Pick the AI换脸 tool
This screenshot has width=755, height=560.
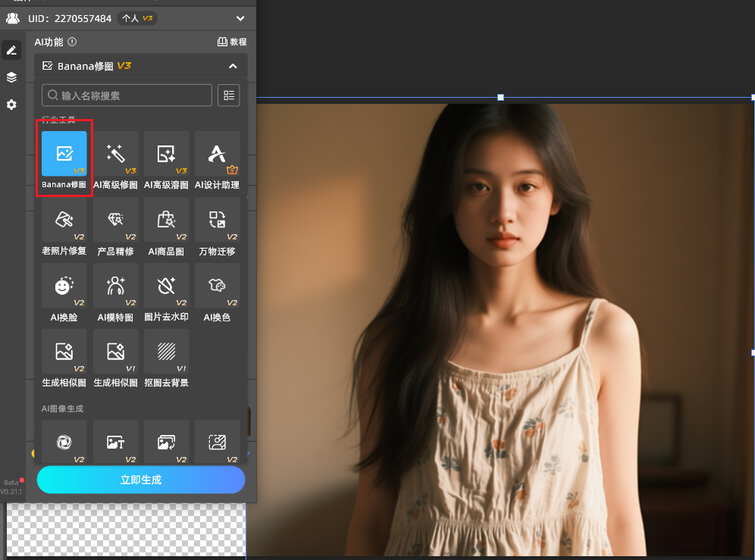click(x=64, y=286)
